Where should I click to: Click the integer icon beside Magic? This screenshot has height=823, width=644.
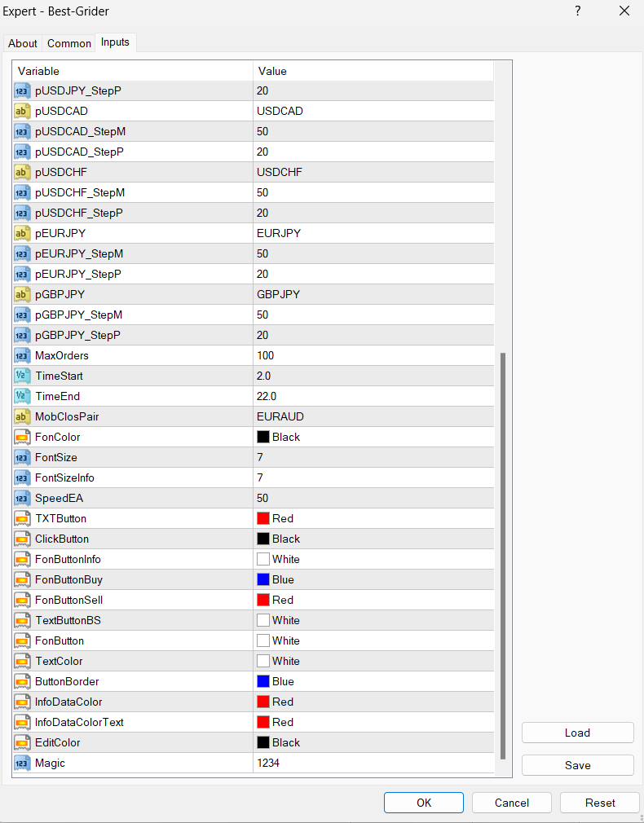23,763
